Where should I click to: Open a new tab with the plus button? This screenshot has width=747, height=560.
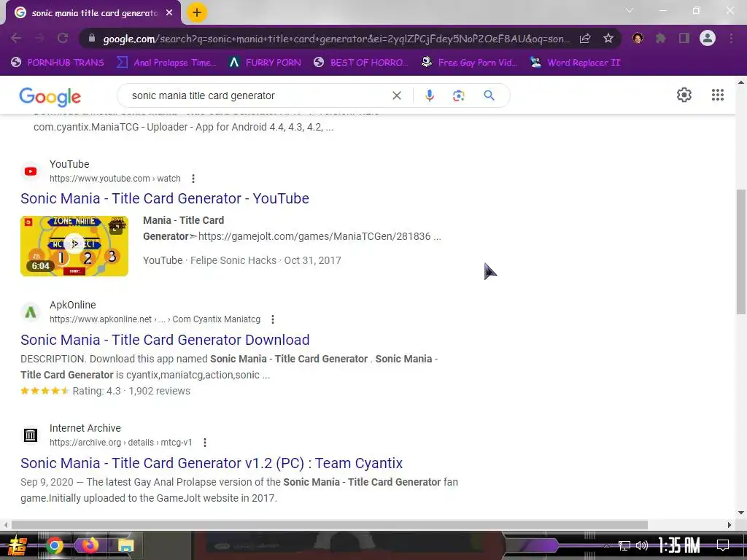click(197, 12)
